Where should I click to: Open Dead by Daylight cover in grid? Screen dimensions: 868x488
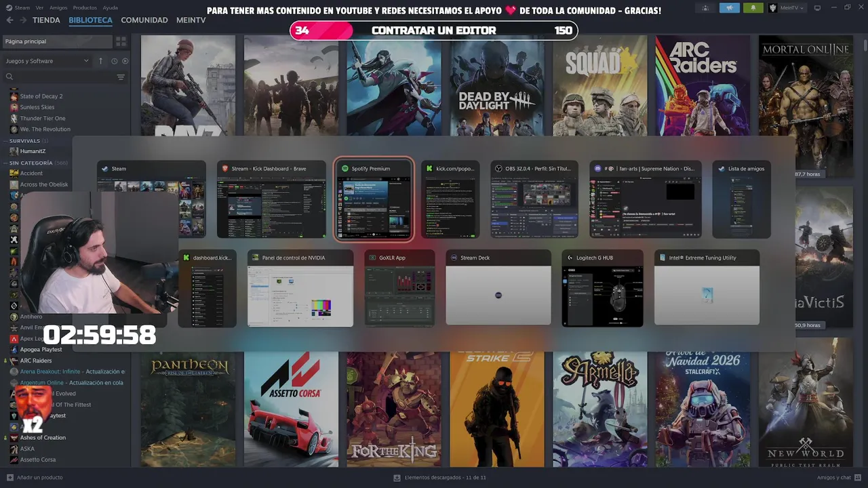pos(497,85)
